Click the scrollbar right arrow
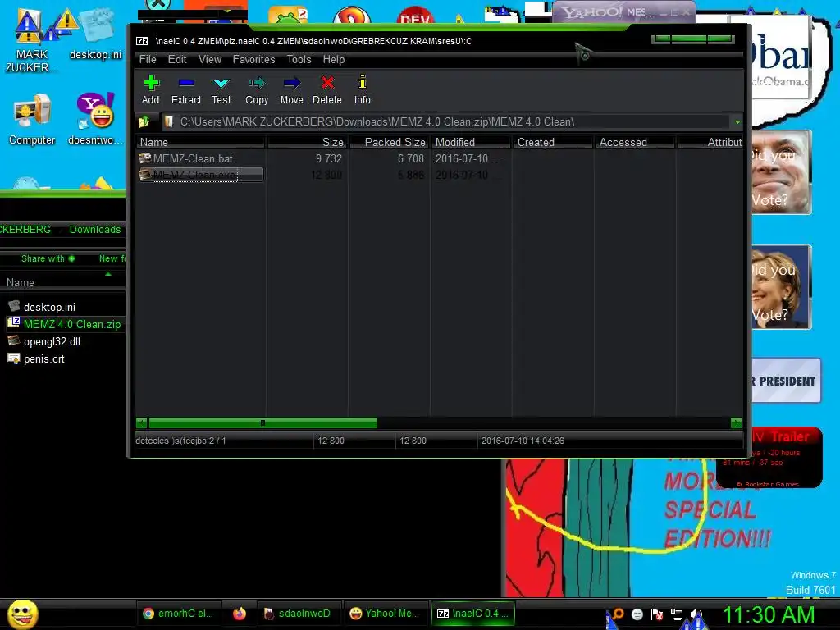 click(x=736, y=422)
